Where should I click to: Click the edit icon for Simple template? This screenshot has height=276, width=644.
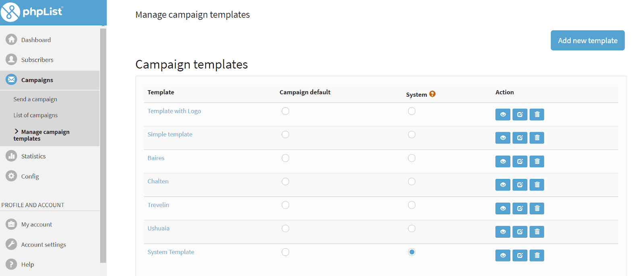point(520,138)
